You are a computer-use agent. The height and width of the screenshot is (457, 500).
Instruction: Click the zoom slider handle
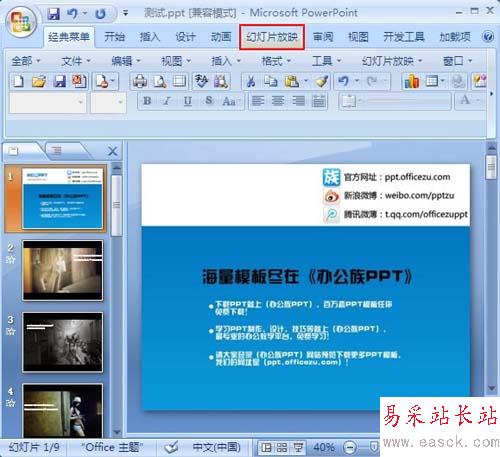point(374,447)
